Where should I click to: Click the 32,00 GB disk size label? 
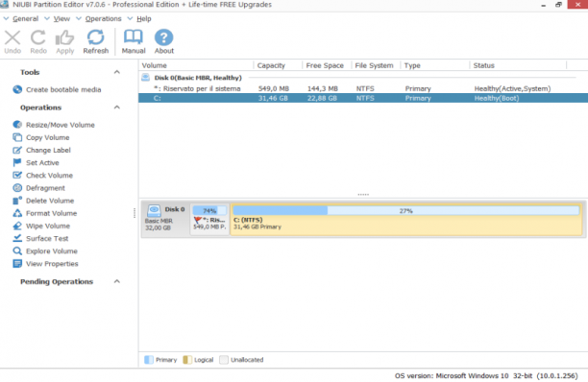click(158, 228)
